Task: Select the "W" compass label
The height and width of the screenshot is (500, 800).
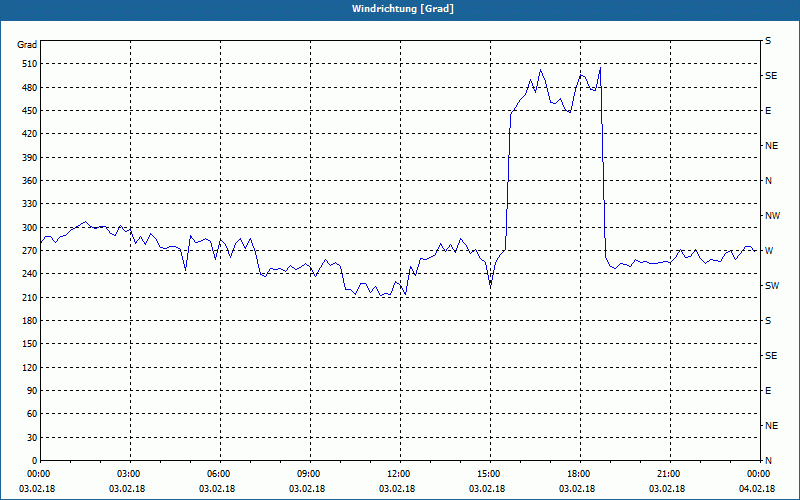Action: (x=769, y=251)
